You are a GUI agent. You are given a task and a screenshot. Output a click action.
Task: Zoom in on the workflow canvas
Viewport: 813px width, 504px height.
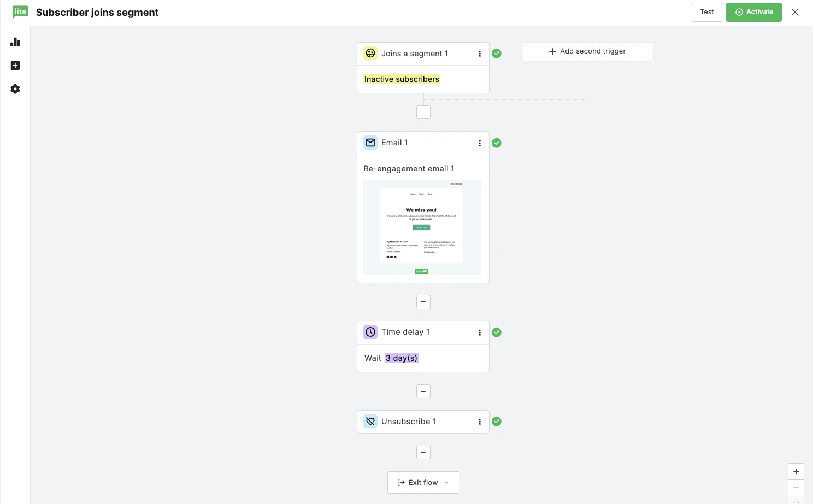point(796,471)
